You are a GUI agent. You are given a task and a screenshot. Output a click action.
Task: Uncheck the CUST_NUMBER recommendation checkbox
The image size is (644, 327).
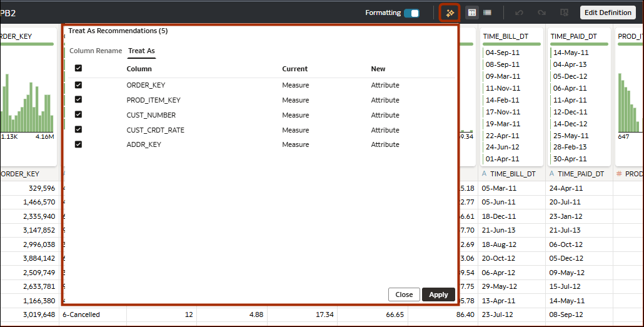[78, 114]
